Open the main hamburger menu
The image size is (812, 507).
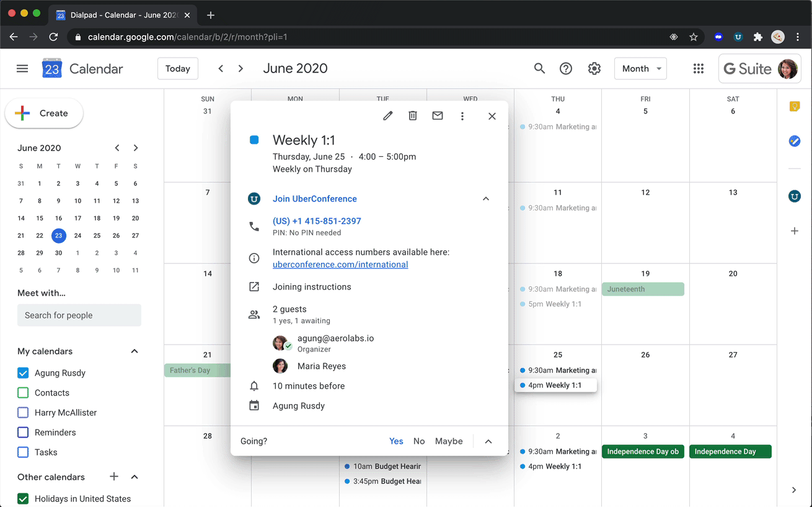pos(22,69)
